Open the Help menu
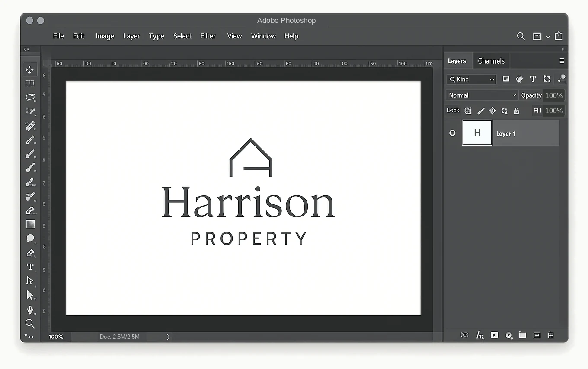 291,36
